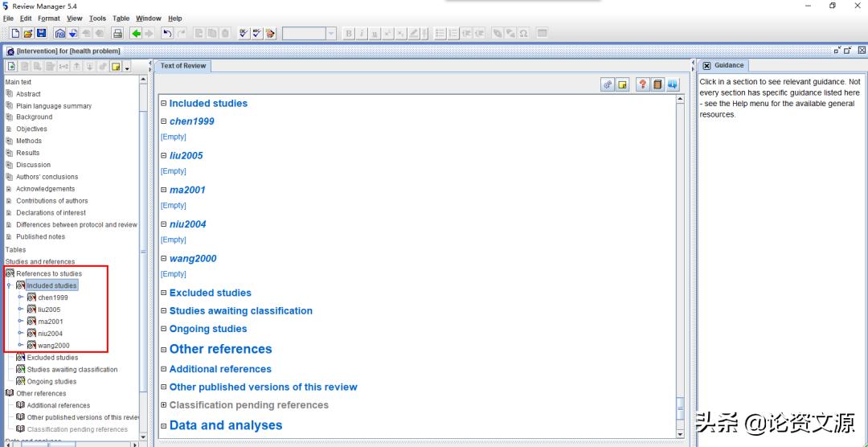Select Published notes in outline tree

click(x=40, y=236)
